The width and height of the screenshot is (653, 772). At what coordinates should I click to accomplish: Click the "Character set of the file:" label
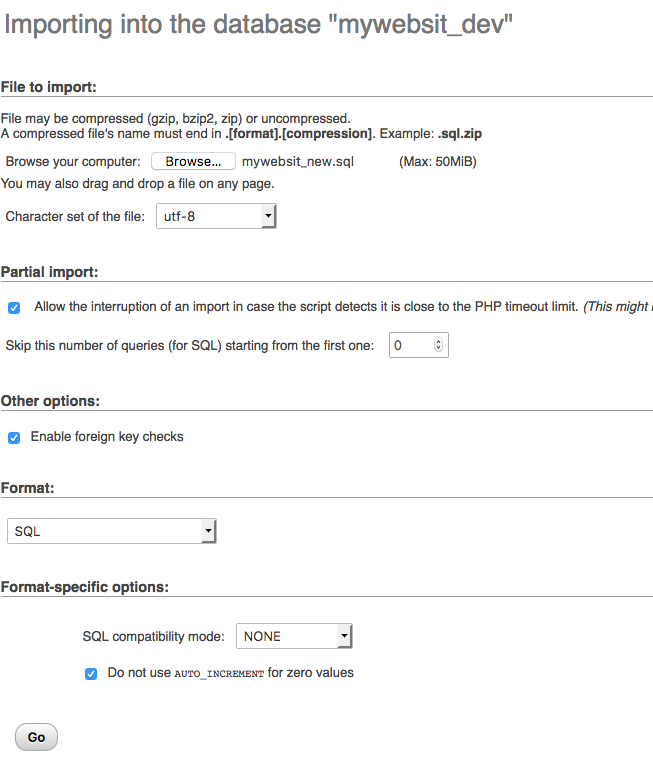75,216
